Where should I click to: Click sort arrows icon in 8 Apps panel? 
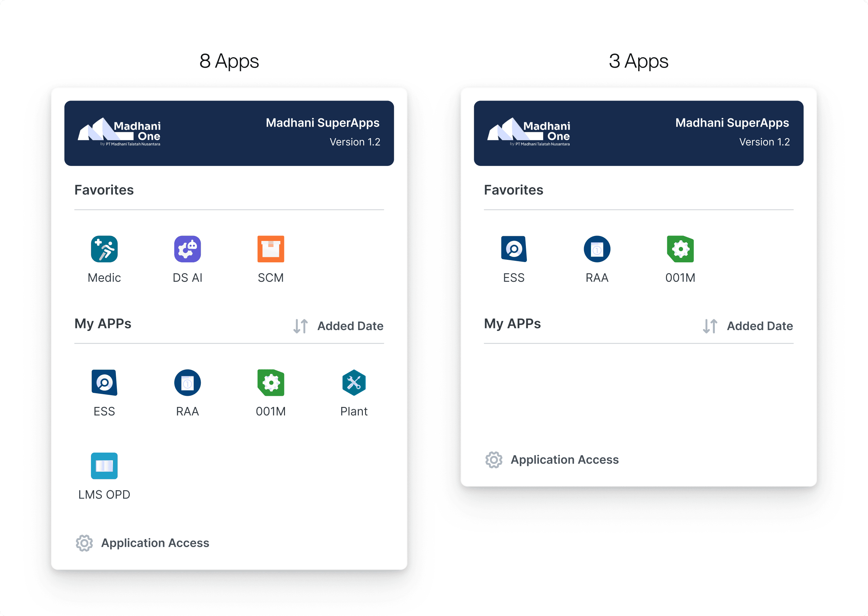[x=300, y=326]
